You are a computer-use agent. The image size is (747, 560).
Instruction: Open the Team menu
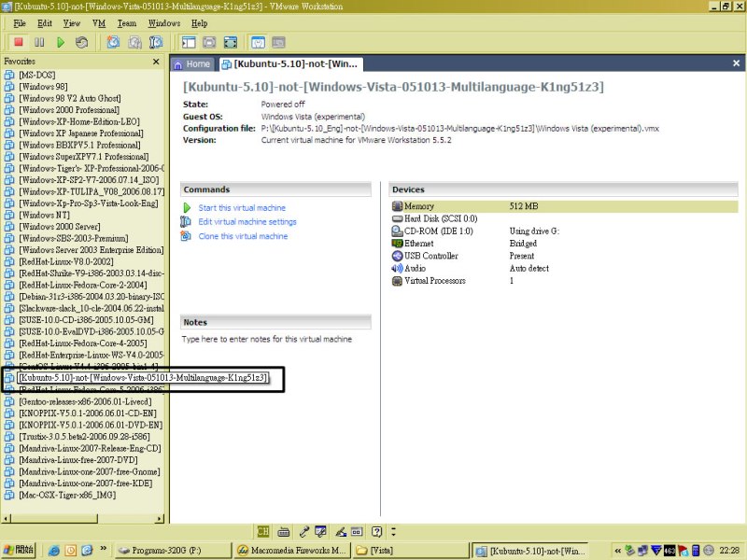tap(127, 23)
